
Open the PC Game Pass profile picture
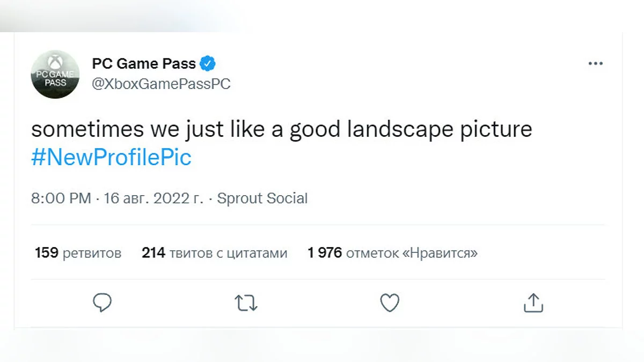(55, 75)
